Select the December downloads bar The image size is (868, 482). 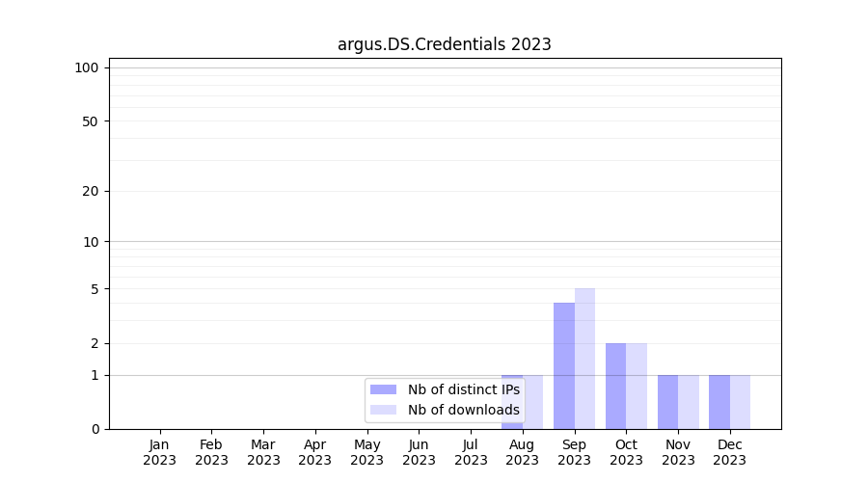pos(740,402)
